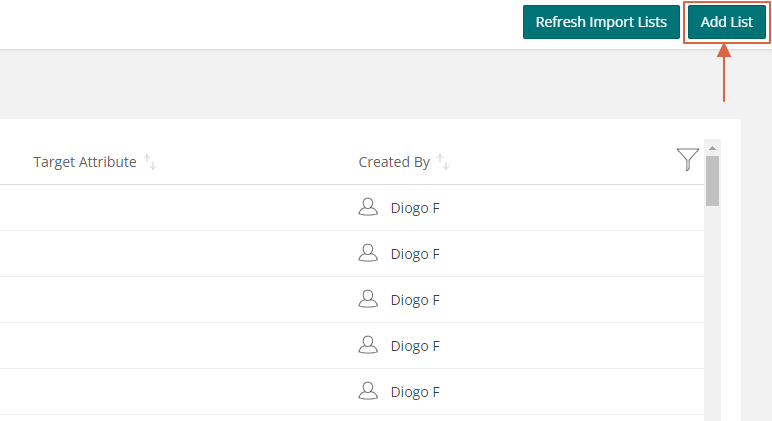The height and width of the screenshot is (421, 772).
Task: Click the vertical scrollbar thumb
Action: 712,181
